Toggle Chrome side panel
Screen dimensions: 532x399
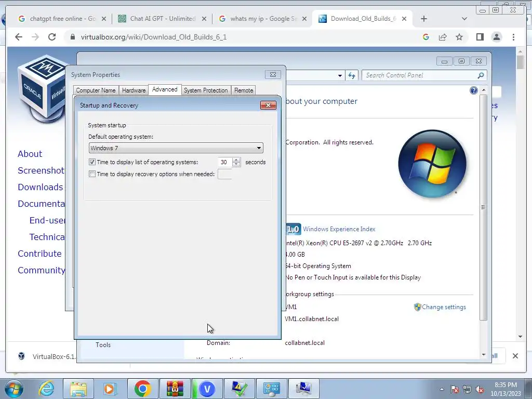(x=480, y=37)
